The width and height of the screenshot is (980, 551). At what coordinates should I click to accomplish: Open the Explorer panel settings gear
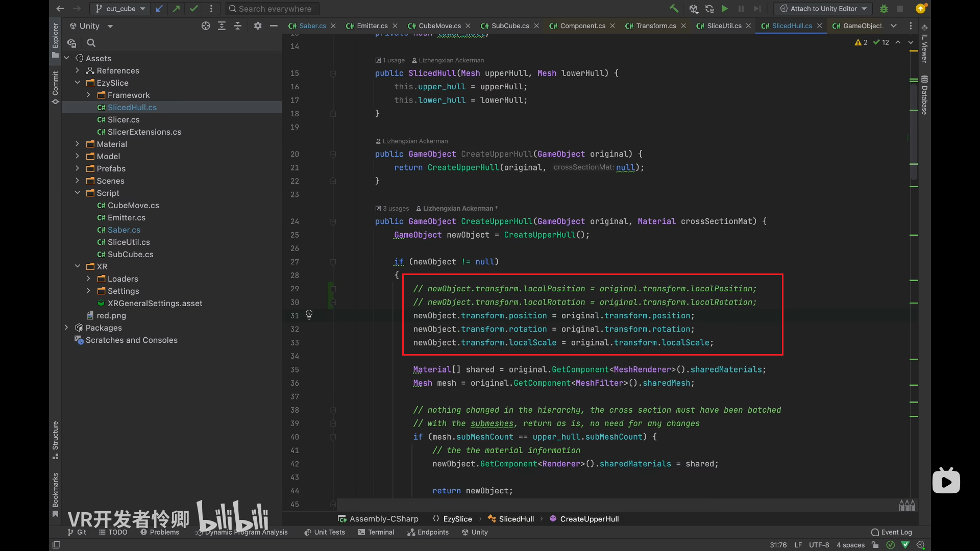pyautogui.click(x=258, y=26)
